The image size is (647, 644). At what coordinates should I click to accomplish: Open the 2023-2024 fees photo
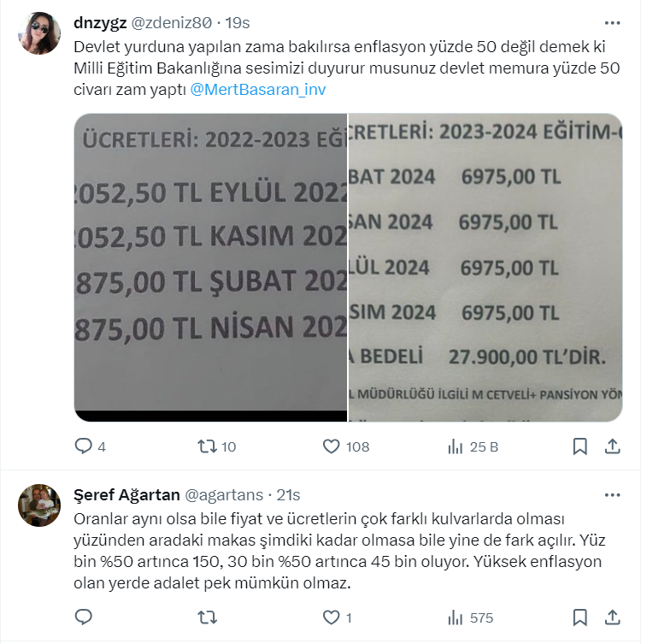485,268
